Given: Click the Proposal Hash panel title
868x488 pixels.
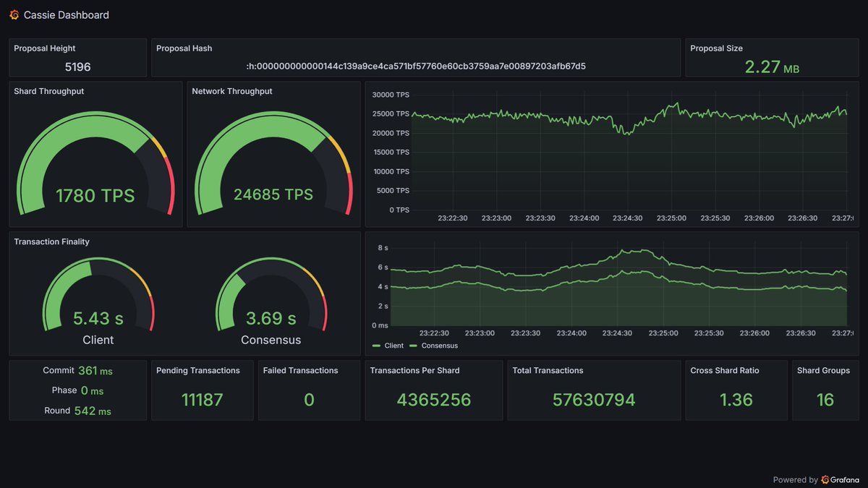Looking at the screenshot, I should tap(183, 48).
